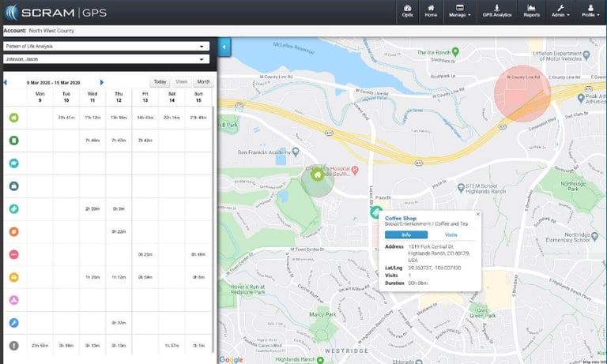
Task: Click Saturday gray exclamation row 1h 37m cell
Action: [172, 345]
